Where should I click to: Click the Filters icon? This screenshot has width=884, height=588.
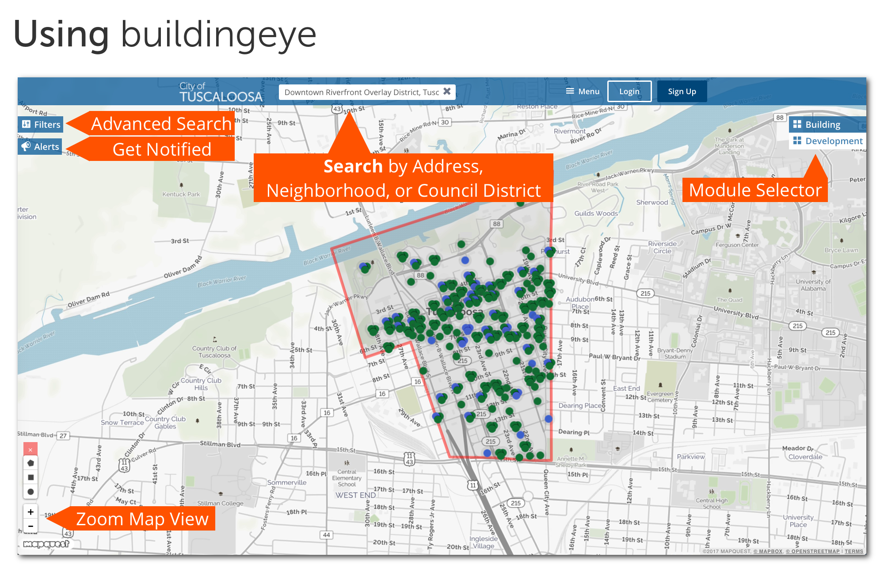[x=27, y=124]
